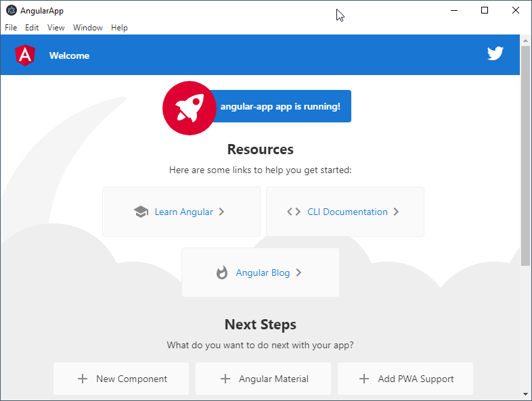The image size is (532, 401).
Task: Open the View menu
Action: pos(56,28)
